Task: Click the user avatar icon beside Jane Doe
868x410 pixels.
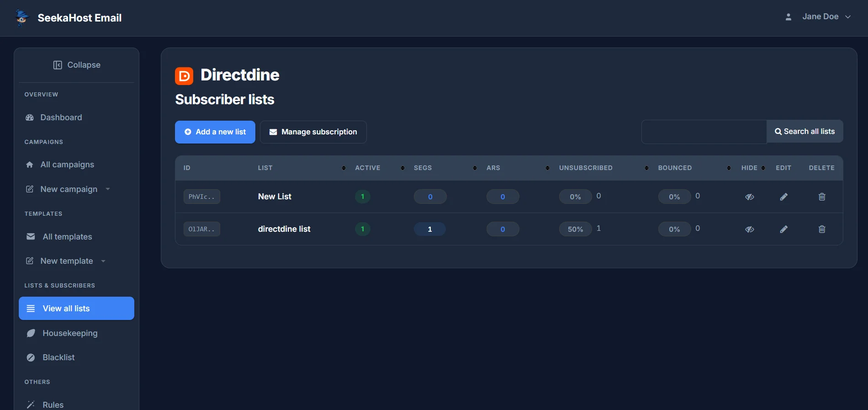Action: pos(788,17)
